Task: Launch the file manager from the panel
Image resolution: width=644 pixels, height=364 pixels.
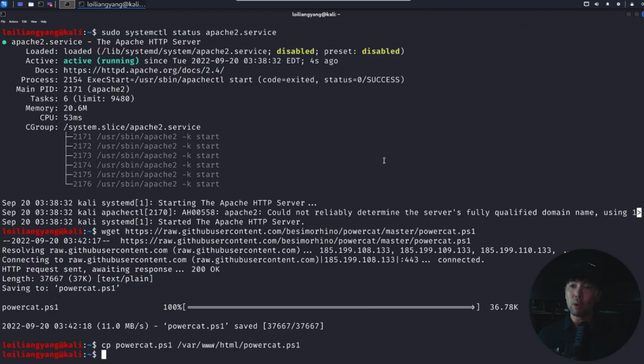Action: [31, 4]
